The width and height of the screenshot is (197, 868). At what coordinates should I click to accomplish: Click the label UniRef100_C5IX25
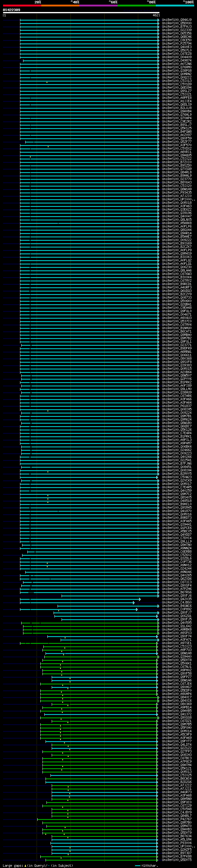(x=177, y=775)
